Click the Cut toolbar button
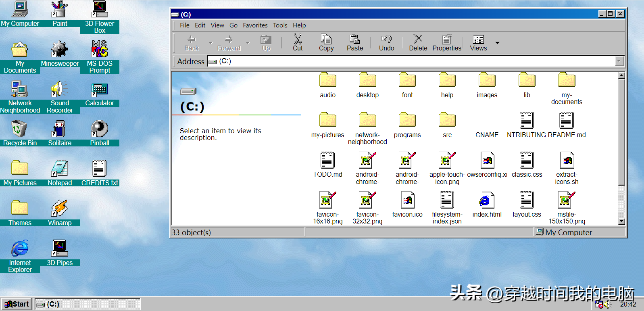This screenshot has width=644, height=311. pos(298,43)
